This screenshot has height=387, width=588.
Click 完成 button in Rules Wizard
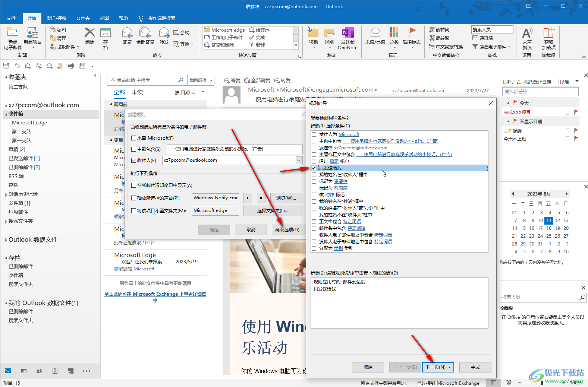[x=475, y=367]
